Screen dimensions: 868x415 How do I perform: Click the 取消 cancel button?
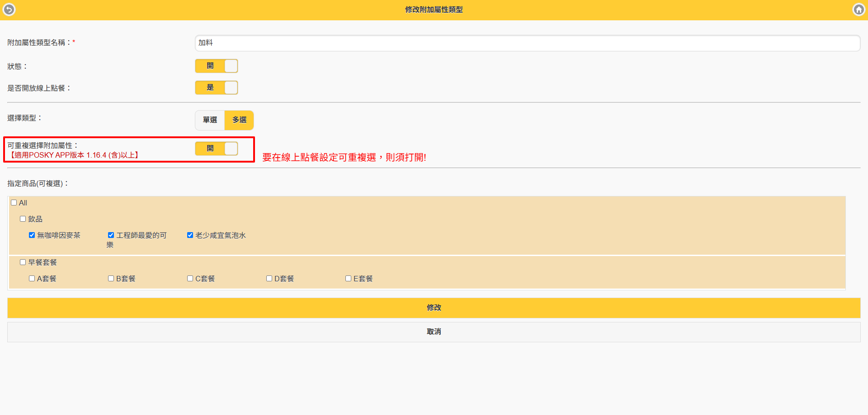click(x=434, y=332)
